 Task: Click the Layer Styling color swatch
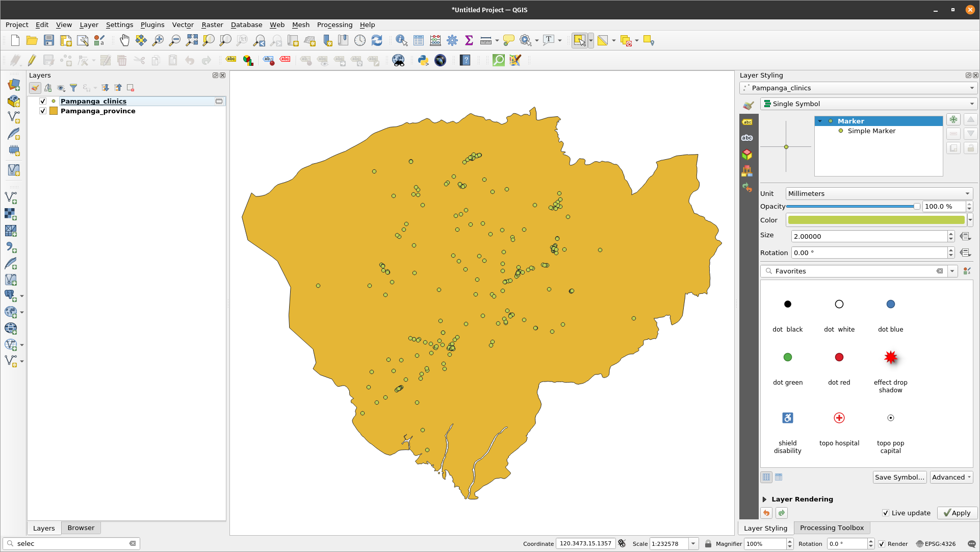pyautogui.click(x=875, y=219)
